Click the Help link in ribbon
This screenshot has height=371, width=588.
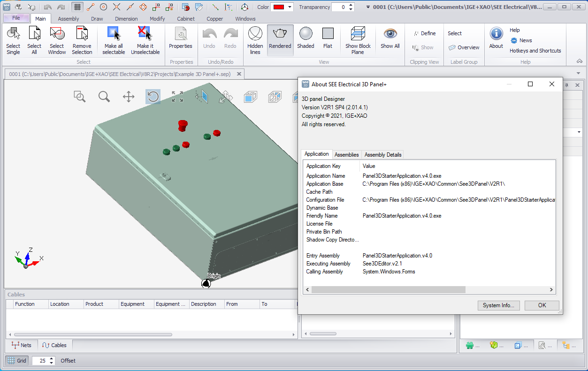515,30
